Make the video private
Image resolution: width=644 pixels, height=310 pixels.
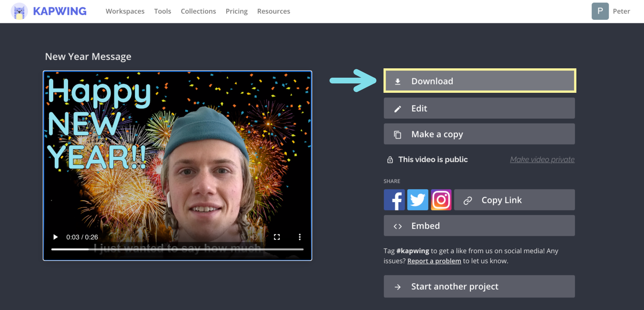coord(542,159)
